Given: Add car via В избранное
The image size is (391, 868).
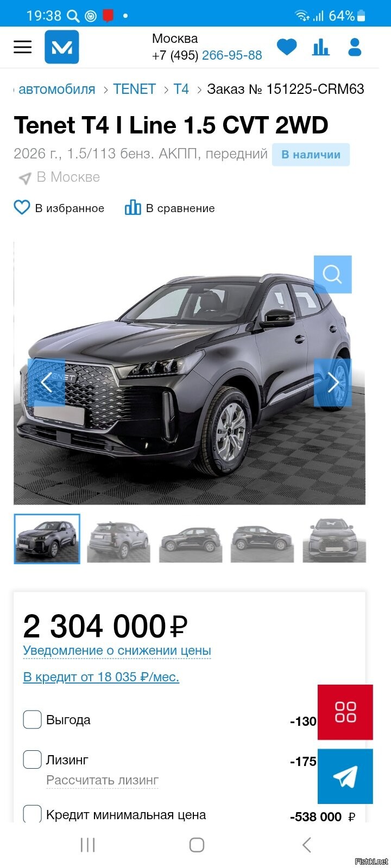Looking at the screenshot, I should pos(59,208).
